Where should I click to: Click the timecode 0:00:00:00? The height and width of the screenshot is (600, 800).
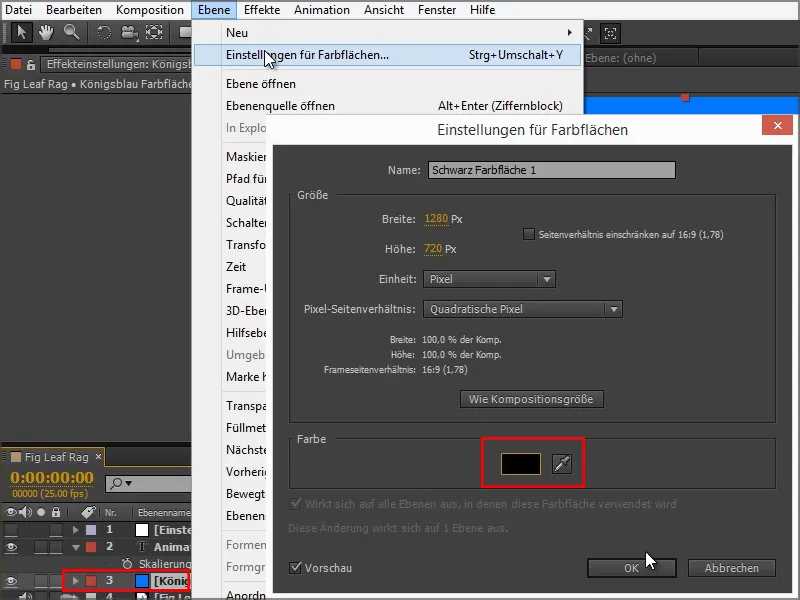tap(52, 478)
